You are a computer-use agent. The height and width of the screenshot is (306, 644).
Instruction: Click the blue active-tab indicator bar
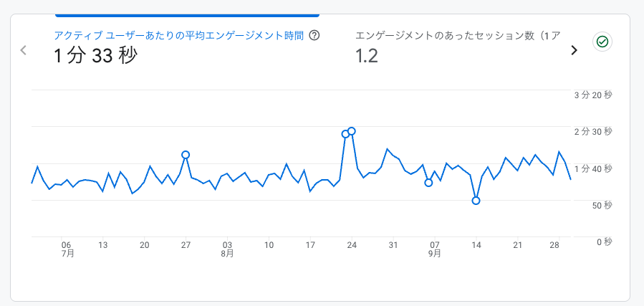click(x=187, y=14)
